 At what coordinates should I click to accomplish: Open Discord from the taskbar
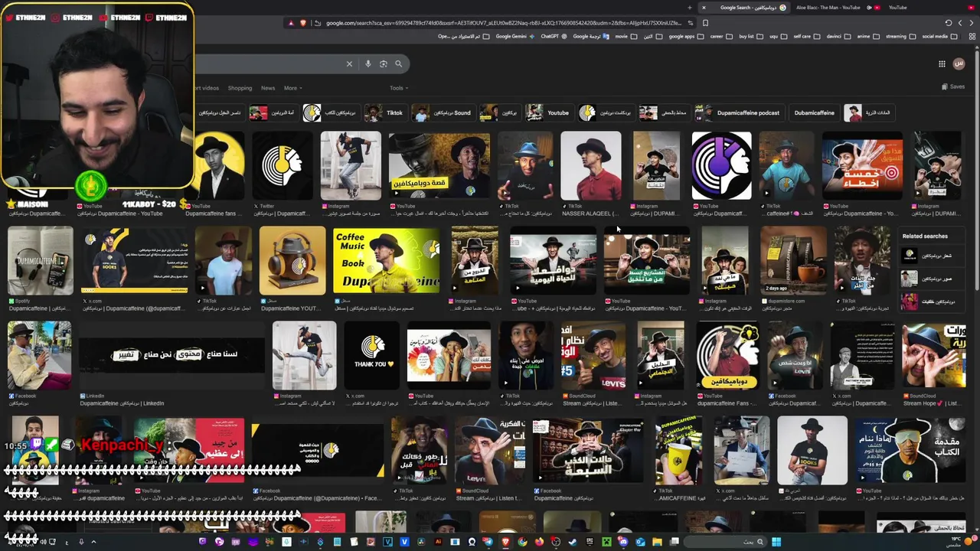click(623, 542)
